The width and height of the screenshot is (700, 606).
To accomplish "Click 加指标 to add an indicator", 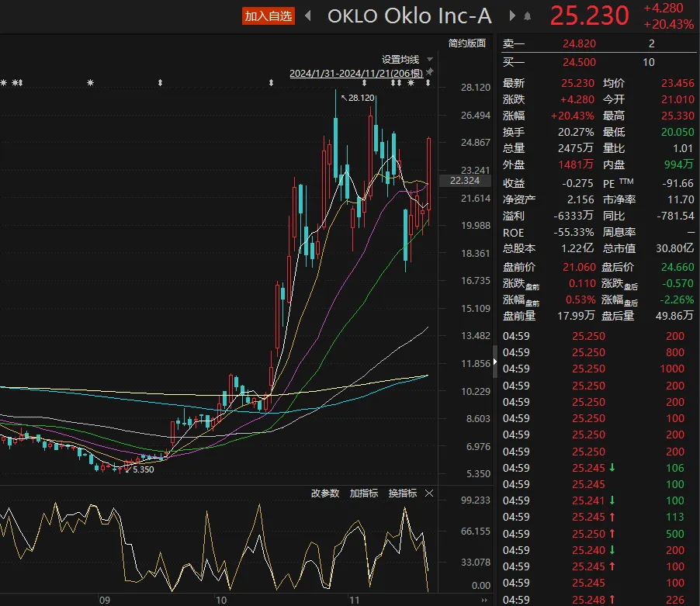I will click(364, 493).
